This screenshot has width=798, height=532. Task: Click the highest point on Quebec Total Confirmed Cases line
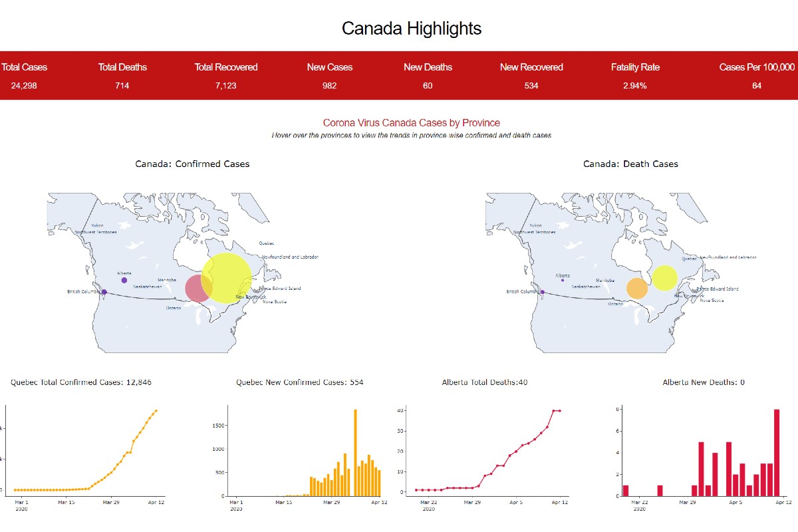tap(156, 411)
